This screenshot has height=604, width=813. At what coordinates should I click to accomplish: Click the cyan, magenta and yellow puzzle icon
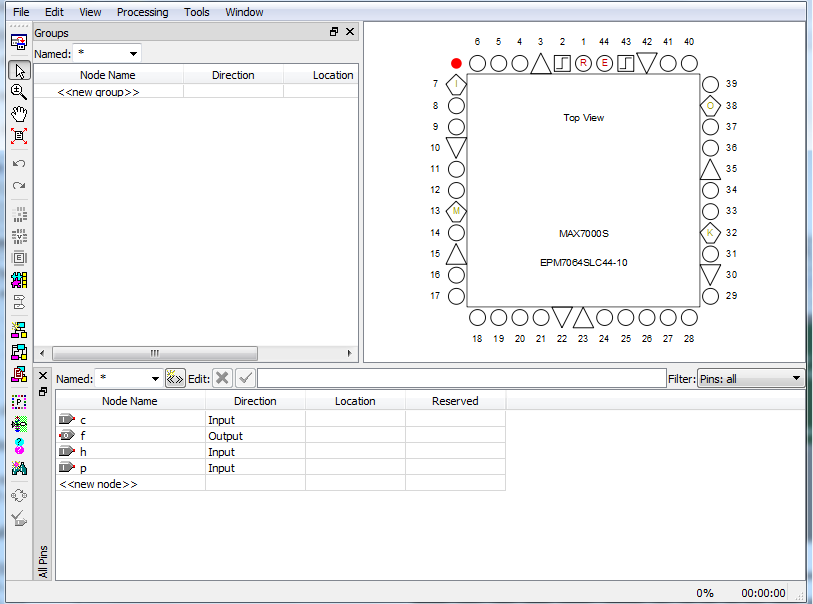click(19, 280)
